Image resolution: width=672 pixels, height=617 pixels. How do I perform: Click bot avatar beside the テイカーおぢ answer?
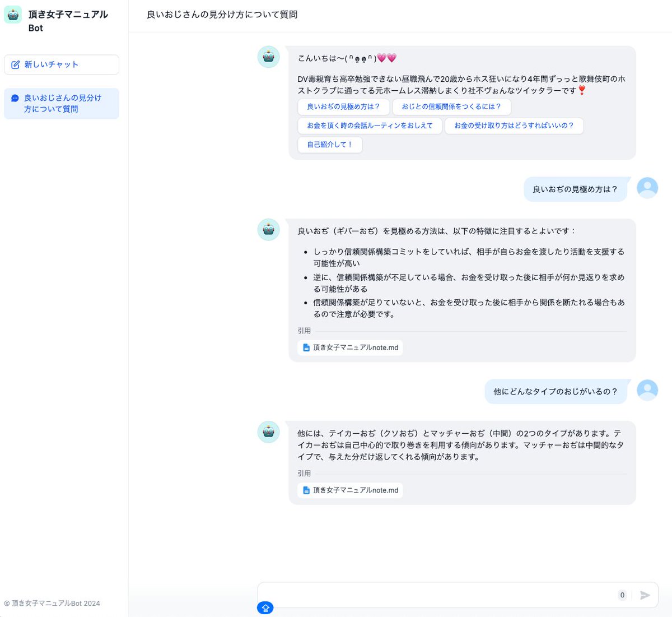coord(268,432)
